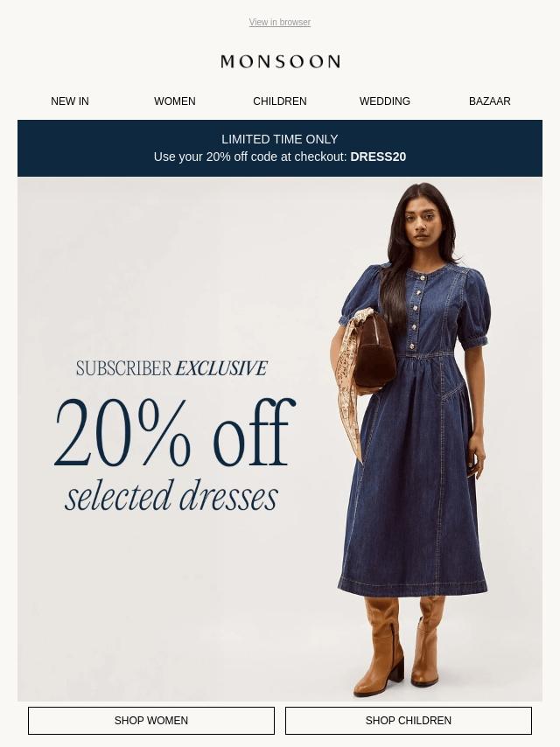Select CHILDREN in the navigation bar
This screenshot has width=560, height=747.
[x=280, y=101]
